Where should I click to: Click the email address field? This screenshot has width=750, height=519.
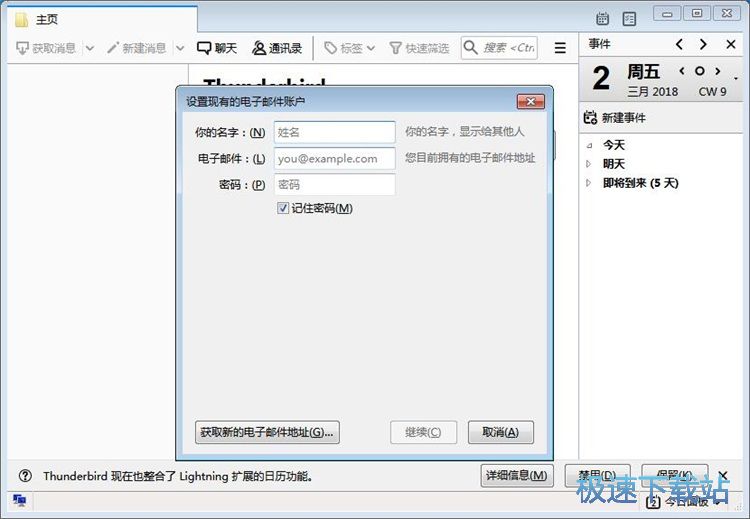[334, 158]
